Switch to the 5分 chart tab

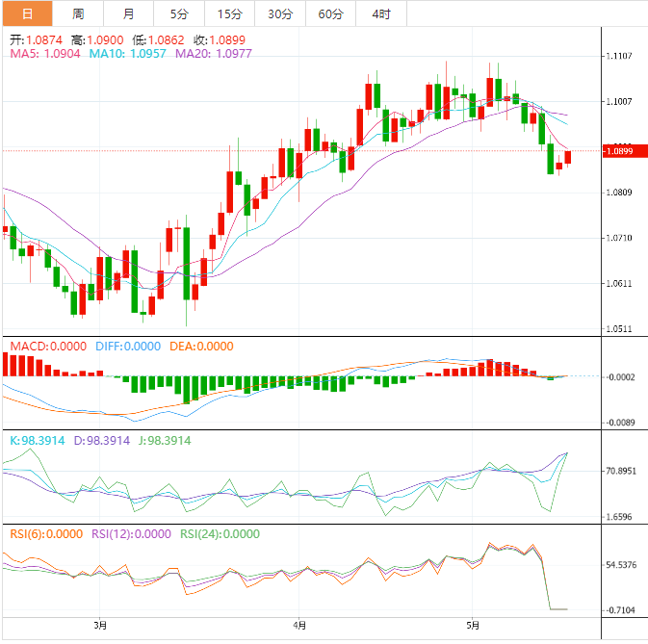point(179,13)
